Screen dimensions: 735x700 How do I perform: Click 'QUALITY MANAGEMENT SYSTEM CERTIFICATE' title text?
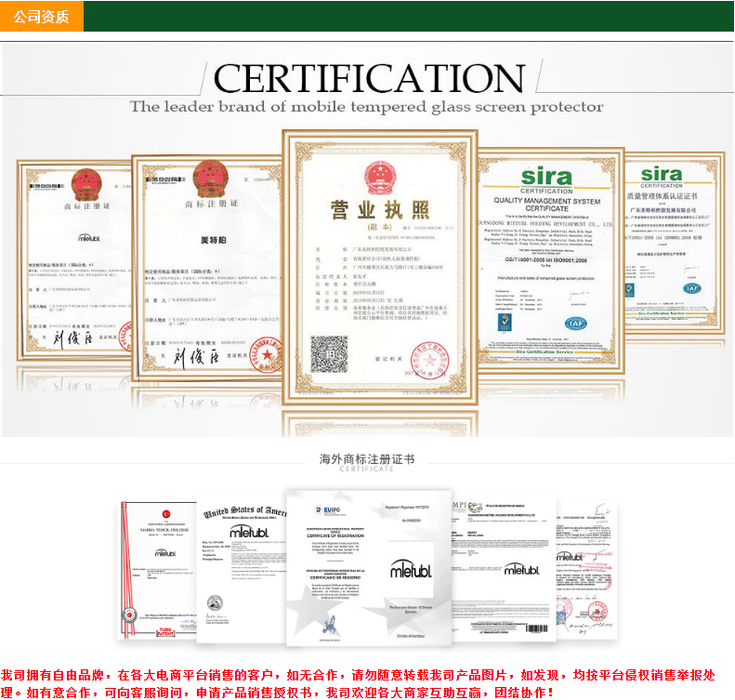546,205
